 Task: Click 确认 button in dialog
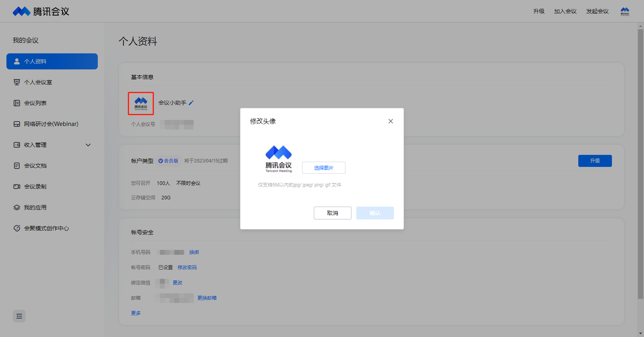pos(375,213)
